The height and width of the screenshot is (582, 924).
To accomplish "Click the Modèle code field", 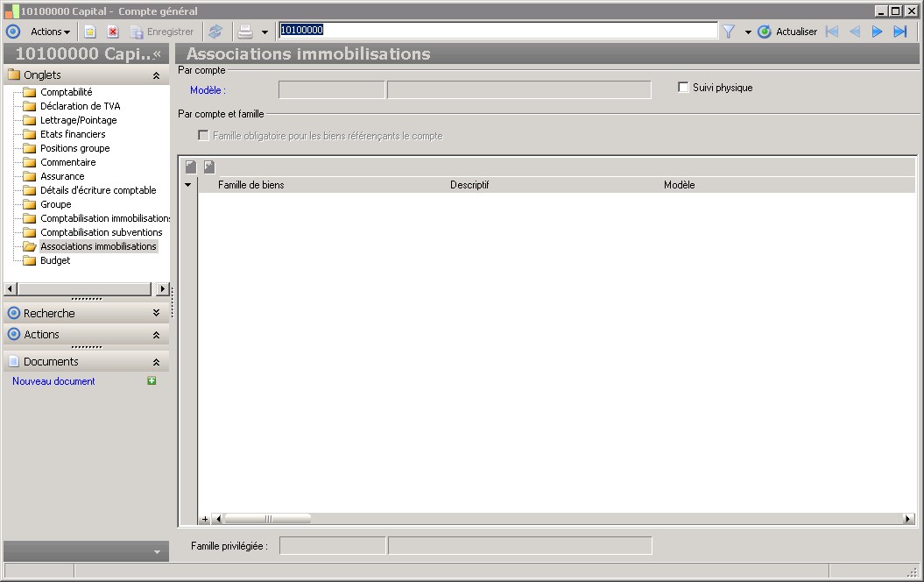I will click(x=331, y=89).
